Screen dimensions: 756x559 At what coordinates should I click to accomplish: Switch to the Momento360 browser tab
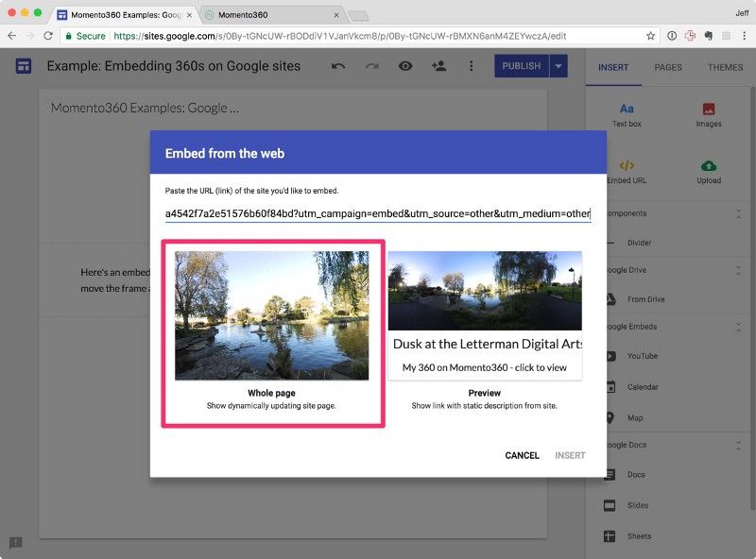(x=270, y=15)
